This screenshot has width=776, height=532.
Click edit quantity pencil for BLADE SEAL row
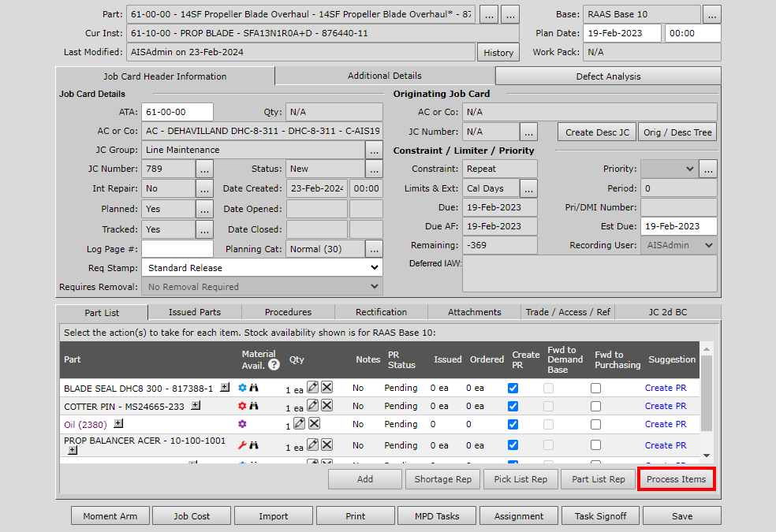tap(312, 387)
